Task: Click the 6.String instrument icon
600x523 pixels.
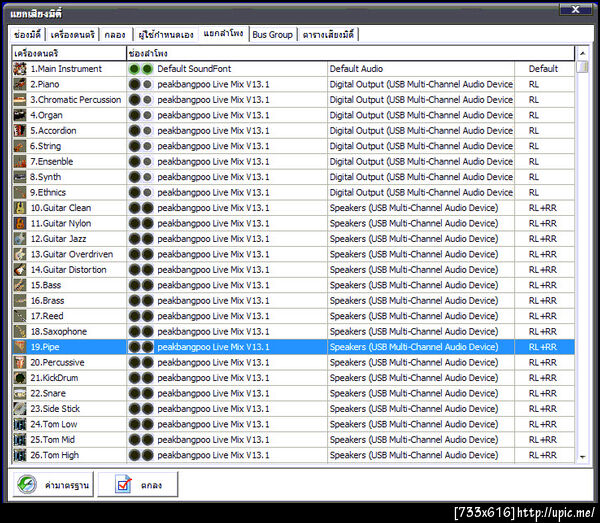Action: coord(20,146)
